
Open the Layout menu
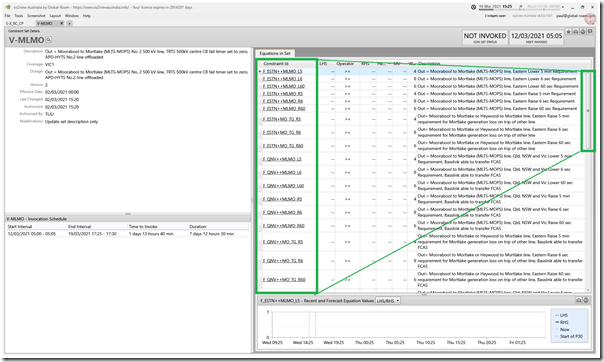click(55, 16)
